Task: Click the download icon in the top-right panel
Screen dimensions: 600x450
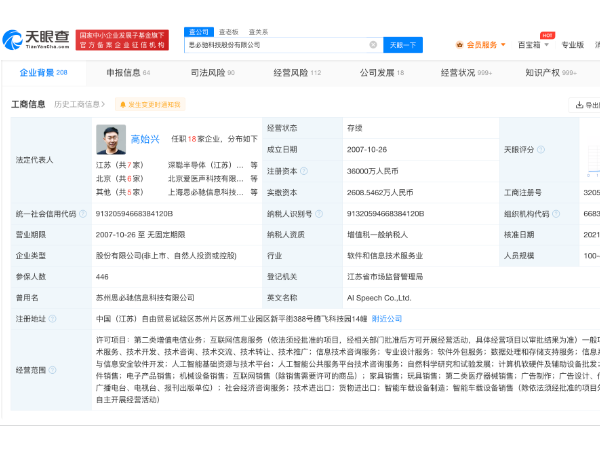Action: [578, 105]
